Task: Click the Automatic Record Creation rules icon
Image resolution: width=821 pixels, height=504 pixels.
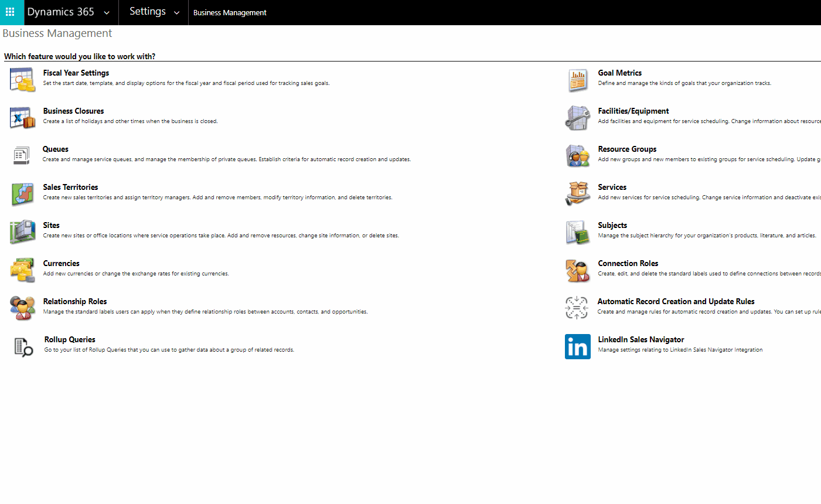Action: click(577, 308)
